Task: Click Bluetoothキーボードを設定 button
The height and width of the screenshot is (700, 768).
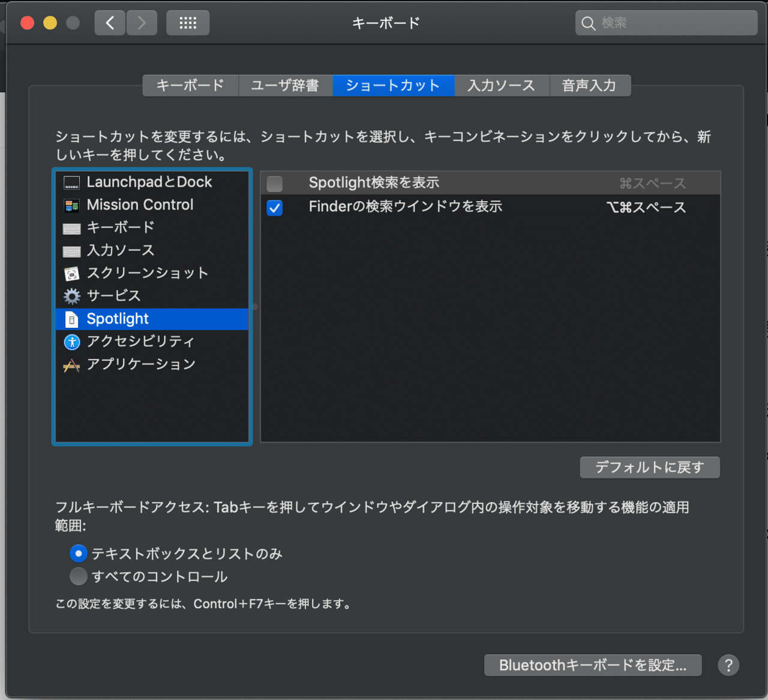Action: (x=592, y=665)
